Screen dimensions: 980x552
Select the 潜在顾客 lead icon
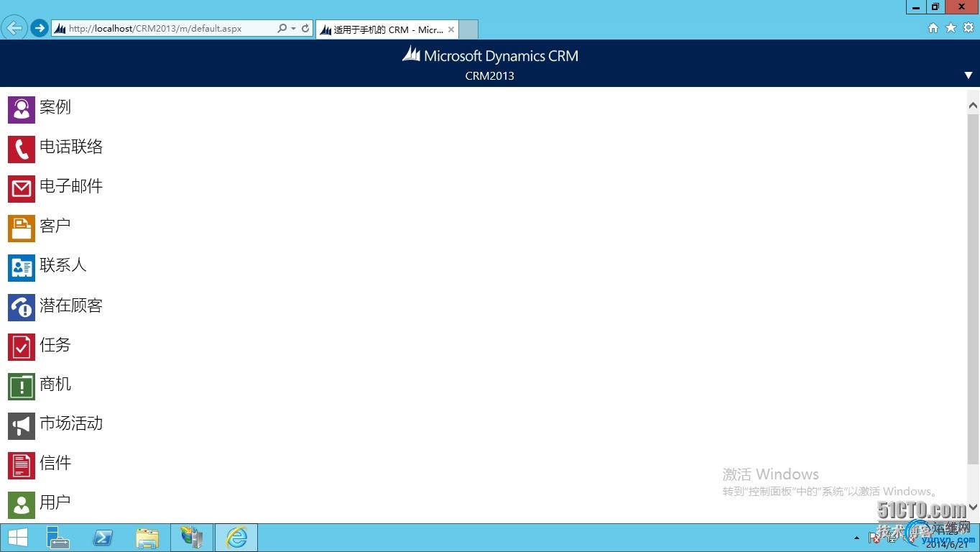(22, 307)
